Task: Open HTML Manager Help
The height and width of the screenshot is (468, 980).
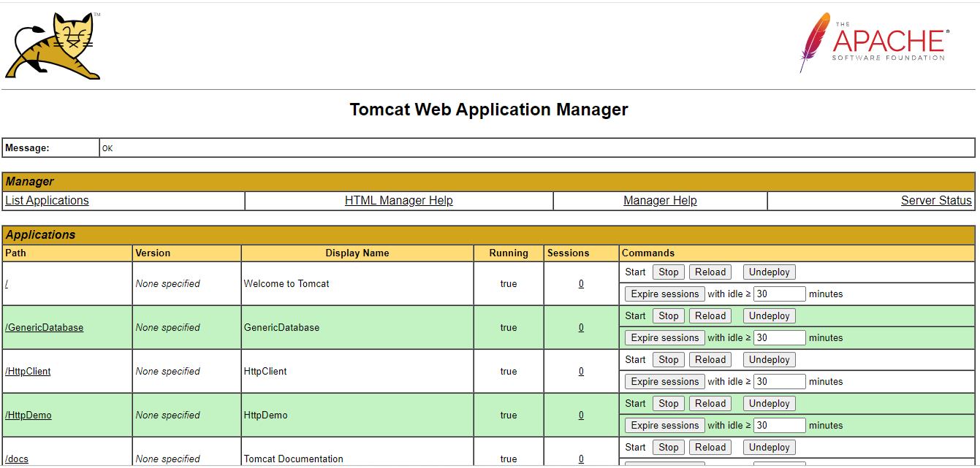Action: coord(399,201)
